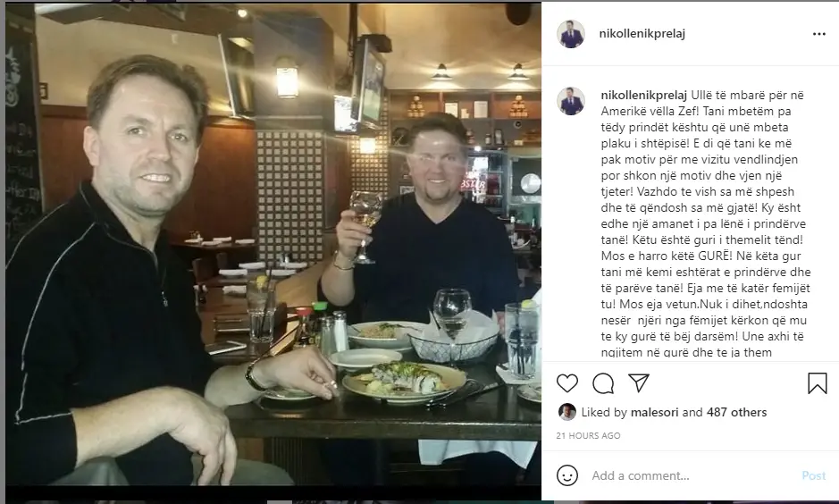Like the post with the heart icon
The height and width of the screenshot is (504, 839).
tap(567, 383)
